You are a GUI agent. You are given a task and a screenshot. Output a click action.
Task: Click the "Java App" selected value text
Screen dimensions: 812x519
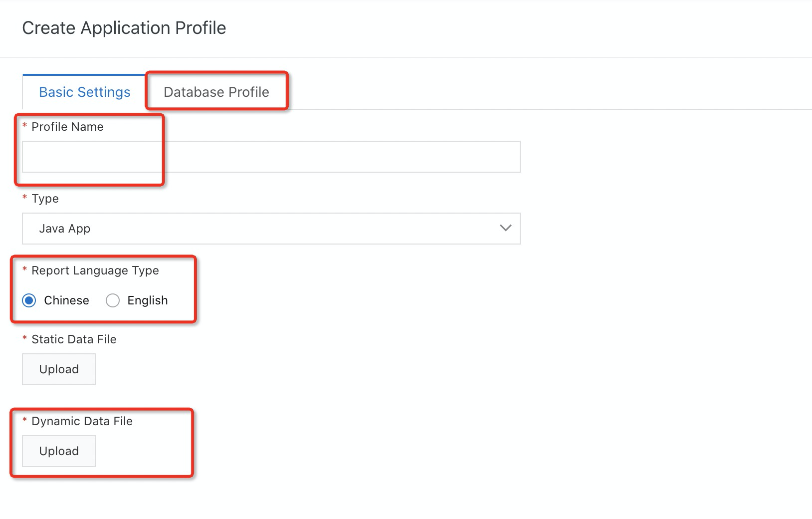coord(65,229)
